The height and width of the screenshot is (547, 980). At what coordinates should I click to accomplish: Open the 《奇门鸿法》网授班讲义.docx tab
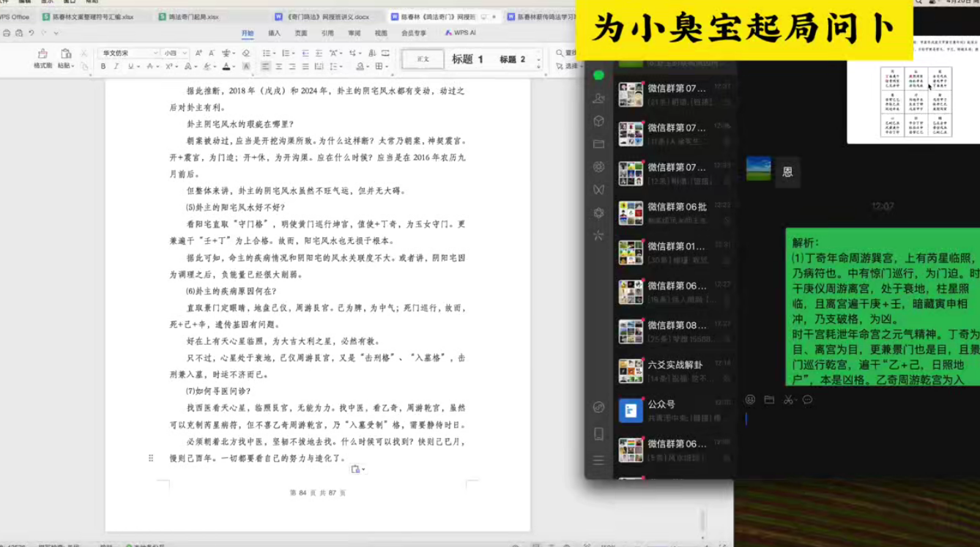pos(322,16)
